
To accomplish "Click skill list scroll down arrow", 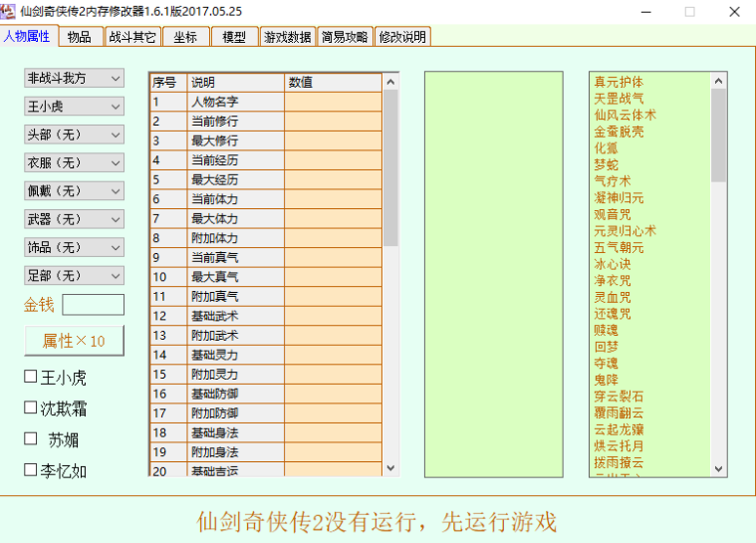I will click(x=718, y=468).
